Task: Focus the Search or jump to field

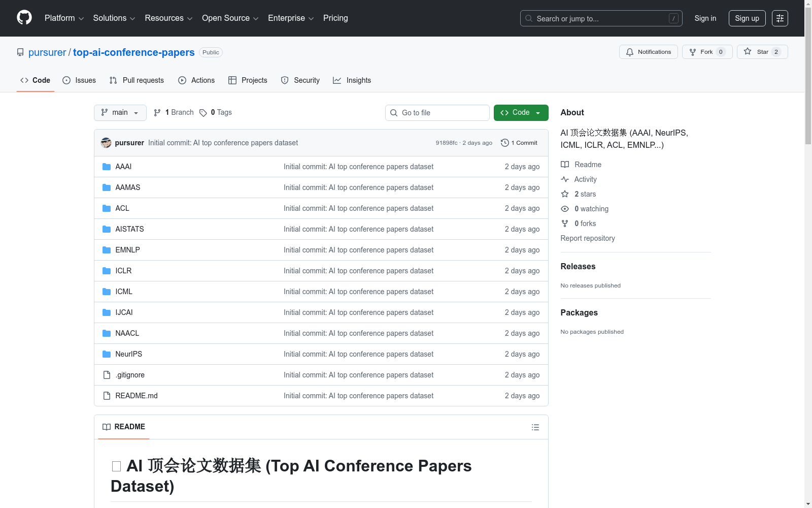Action: point(601,18)
